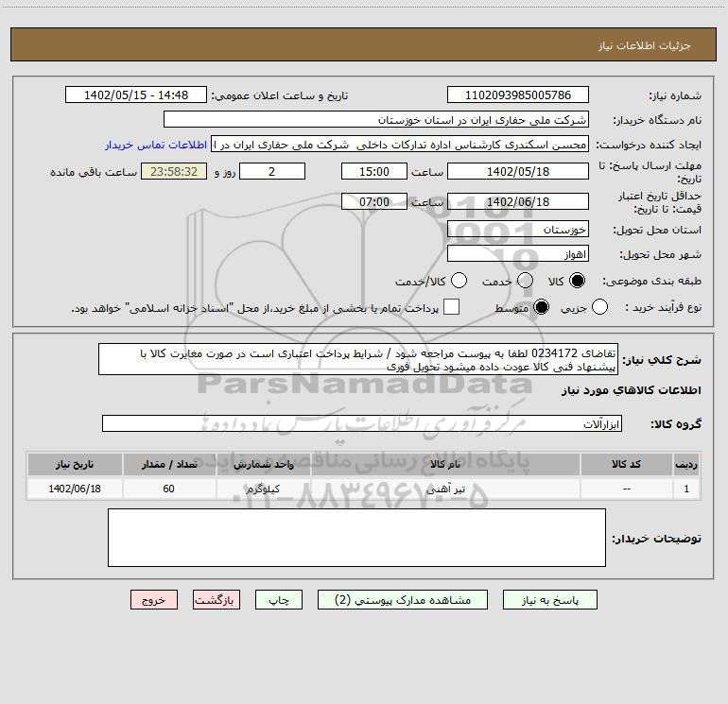Screen dimensions: 728x704
Task: Click the خروج exit button
Action: [x=154, y=600]
